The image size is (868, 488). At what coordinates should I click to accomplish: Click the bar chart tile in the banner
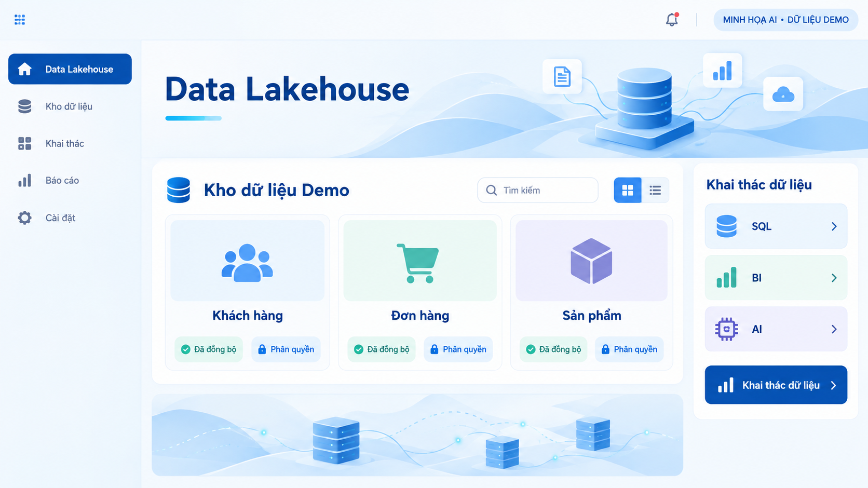[722, 70]
